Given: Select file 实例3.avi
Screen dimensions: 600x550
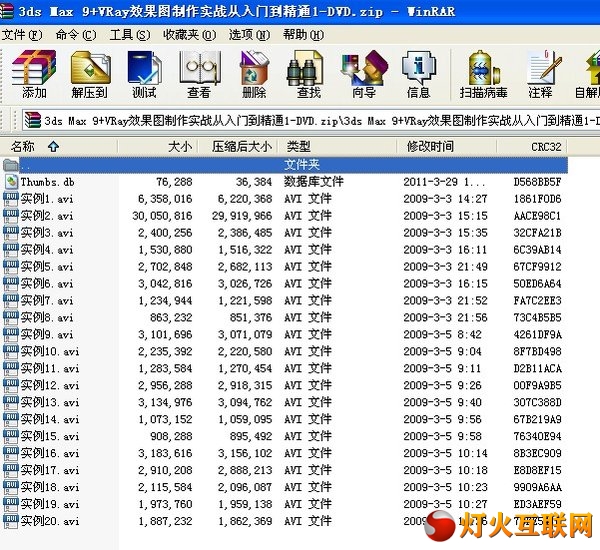Looking at the screenshot, I should 47,233.
